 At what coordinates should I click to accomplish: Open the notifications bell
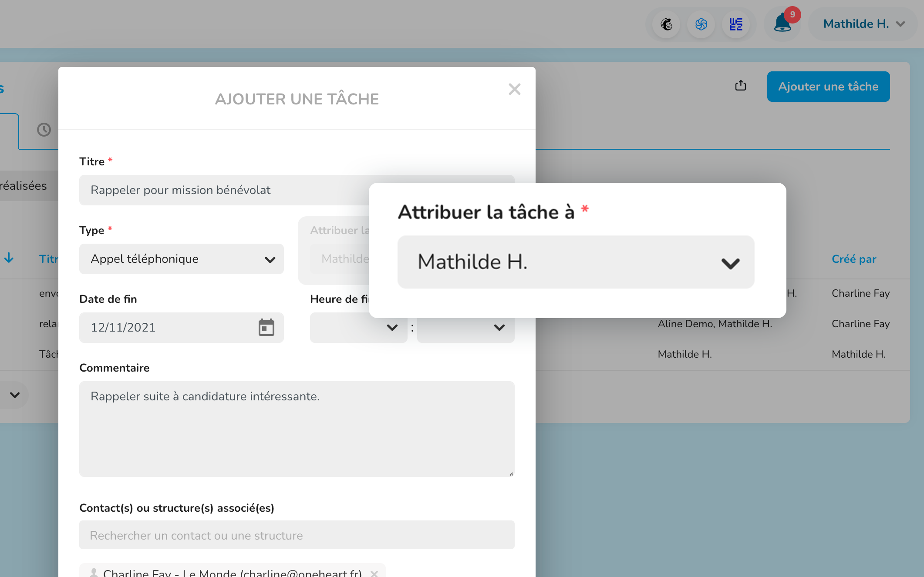point(782,23)
